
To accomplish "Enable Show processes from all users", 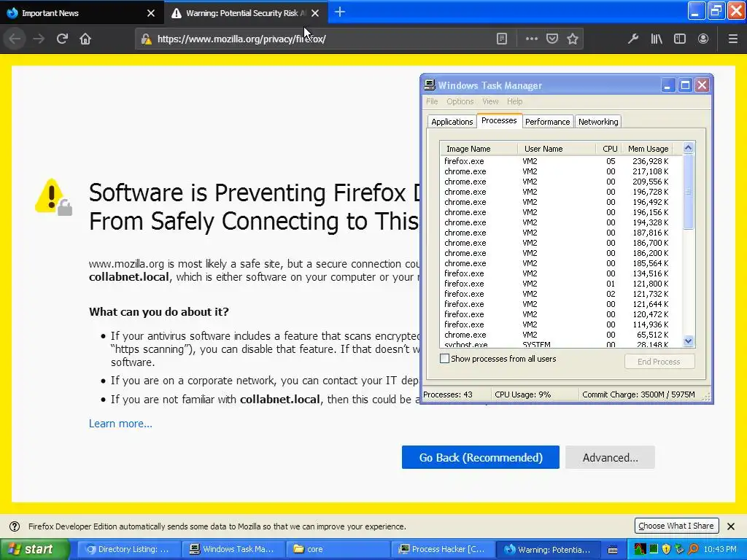I will click(x=444, y=359).
